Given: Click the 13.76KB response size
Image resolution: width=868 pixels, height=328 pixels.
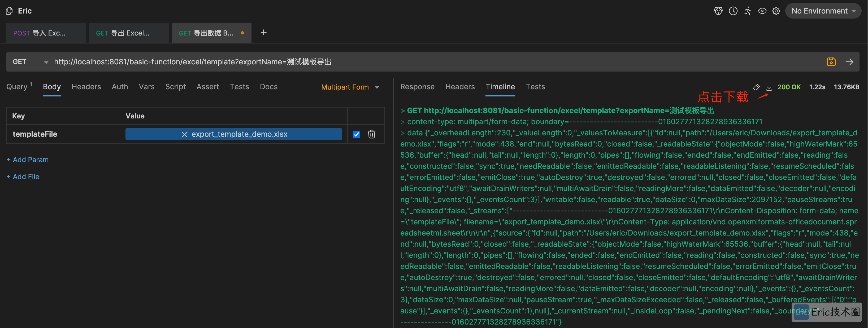Looking at the screenshot, I should pos(847,87).
